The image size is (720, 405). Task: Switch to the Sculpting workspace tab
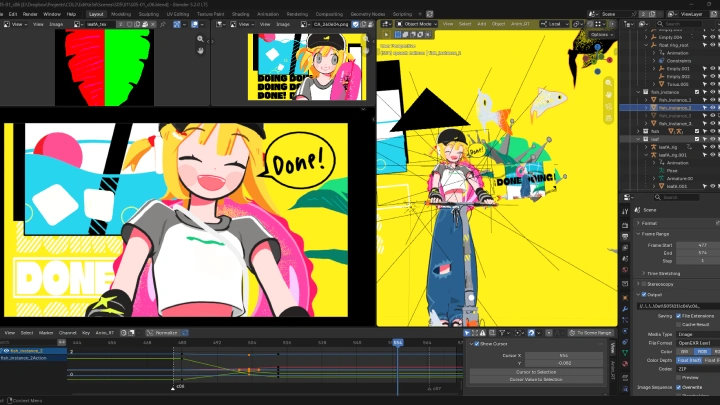[x=149, y=14]
